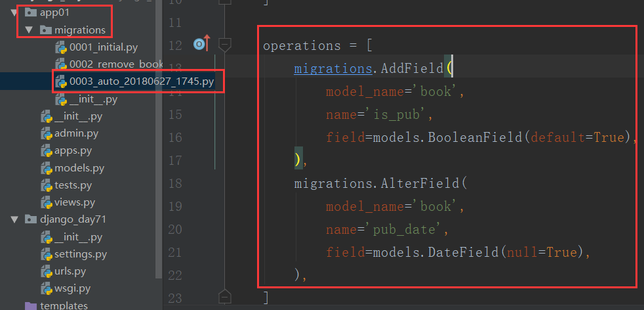This screenshot has width=644, height=310.
Task: Click the views.py Python file icon
Action: 46,202
